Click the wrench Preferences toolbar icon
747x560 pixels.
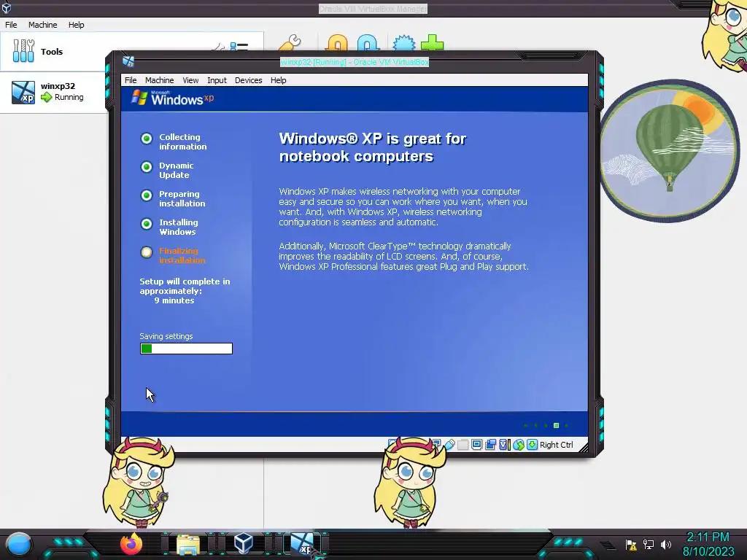[289, 43]
